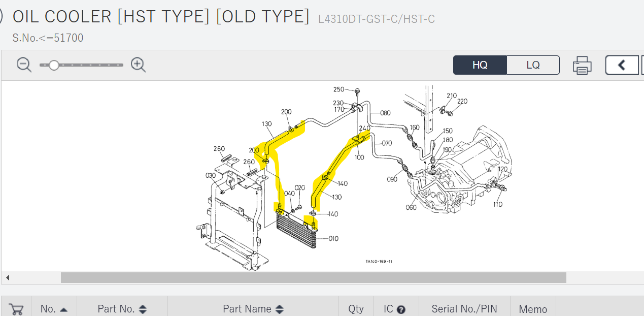Click the previous page left chevron button

point(621,65)
